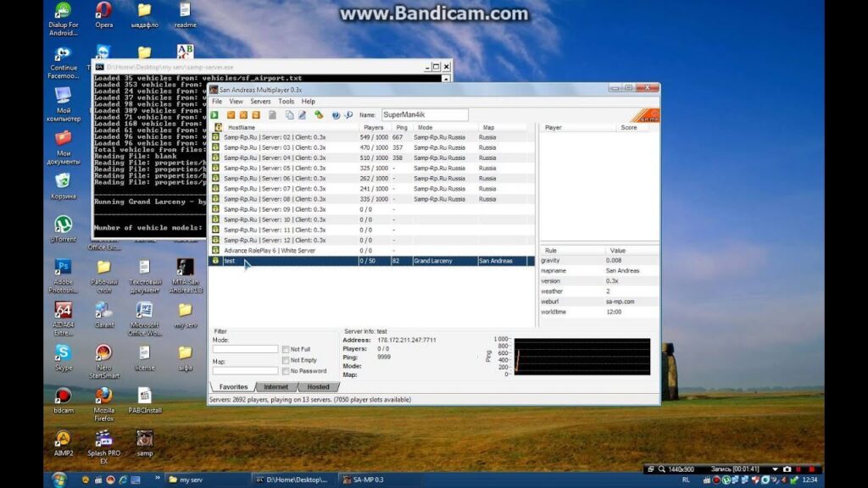
Task: Click the Name field containing SuperMan4ik
Action: 425,114
